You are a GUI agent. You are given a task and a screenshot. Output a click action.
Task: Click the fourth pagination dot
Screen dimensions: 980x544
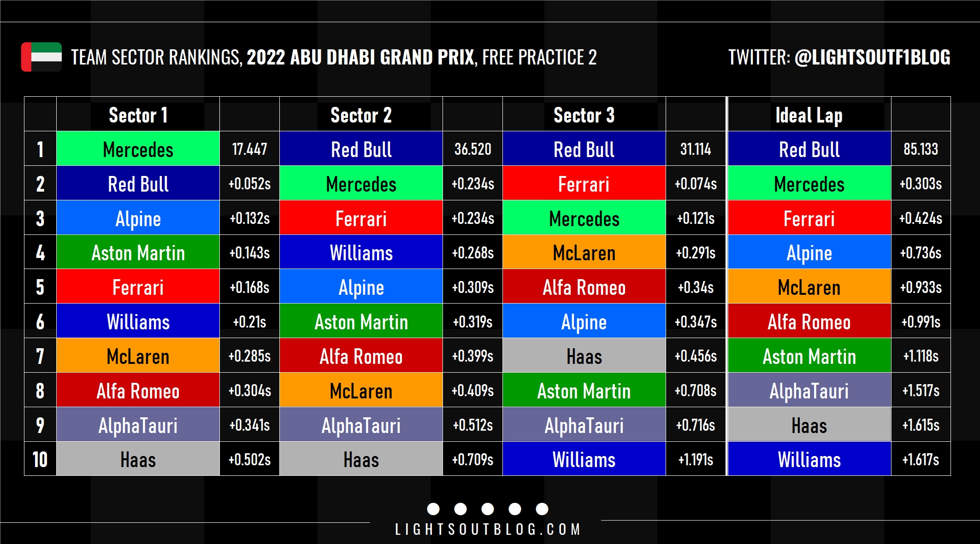click(515, 509)
